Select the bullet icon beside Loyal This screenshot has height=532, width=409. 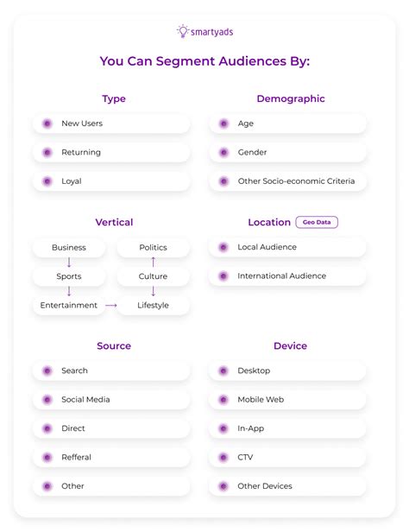click(47, 181)
